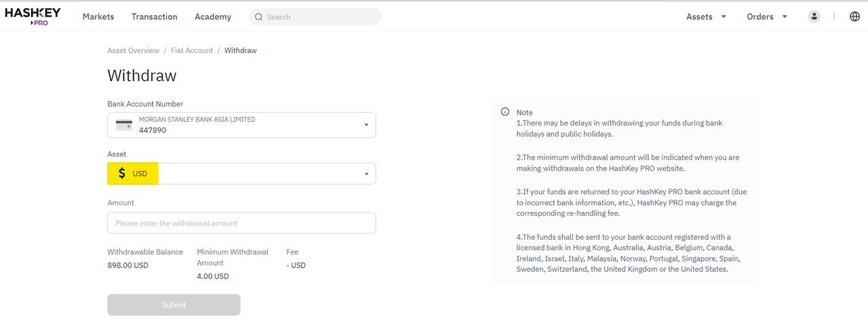This screenshot has width=868, height=328.
Task: Click the bank card icon
Action: [124, 125]
